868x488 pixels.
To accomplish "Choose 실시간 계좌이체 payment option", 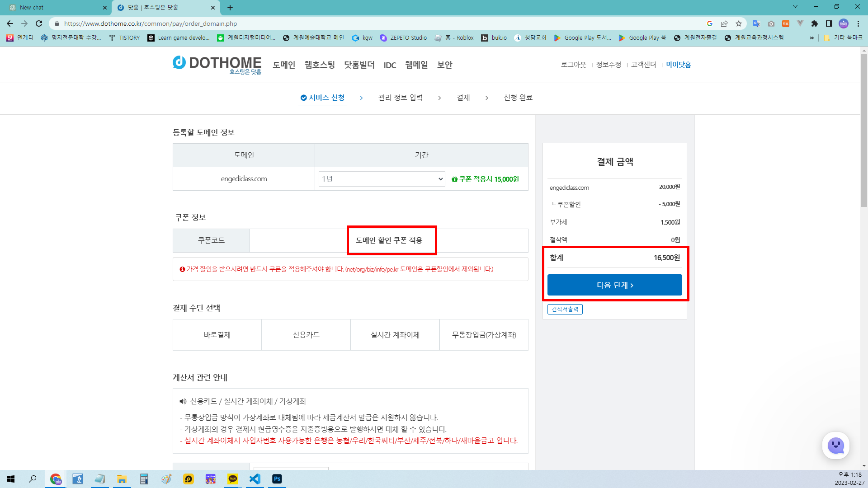I will [394, 334].
